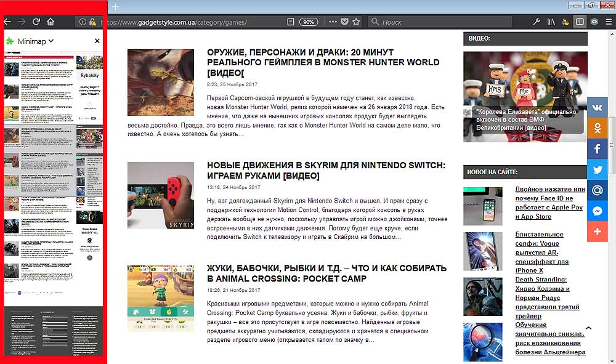Viewport: 616px width, 364px height.
Task: Click the Monster Hunter article thumbnail
Action: point(161,82)
